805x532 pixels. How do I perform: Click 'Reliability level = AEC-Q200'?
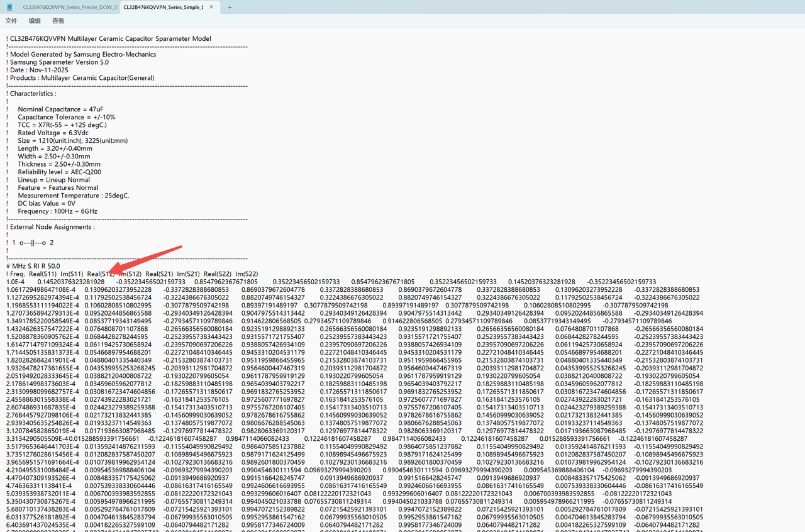click(x=59, y=172)
